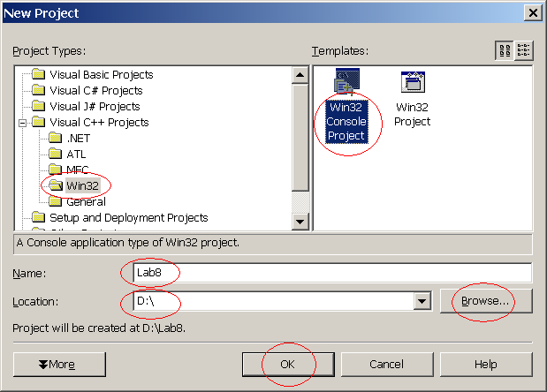
Task: Click the Visual C# Projects folder icon
Action: 38,90
